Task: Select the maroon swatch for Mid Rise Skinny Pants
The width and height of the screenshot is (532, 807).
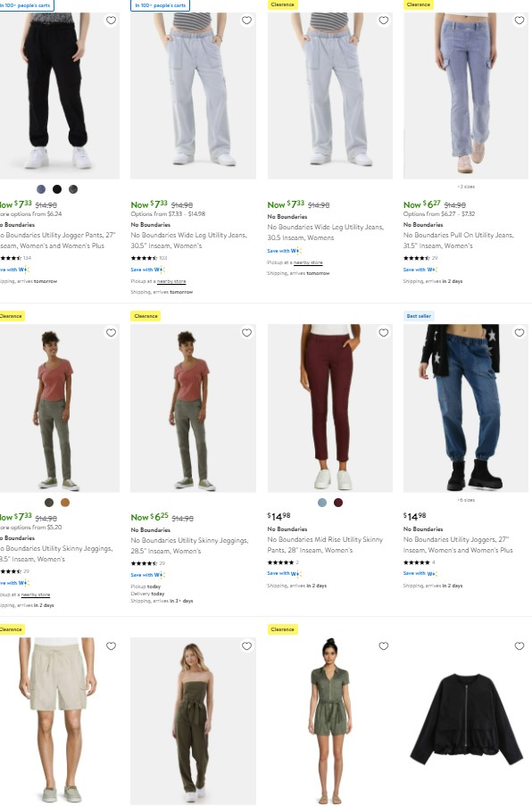Action: [x=338, y=503]
